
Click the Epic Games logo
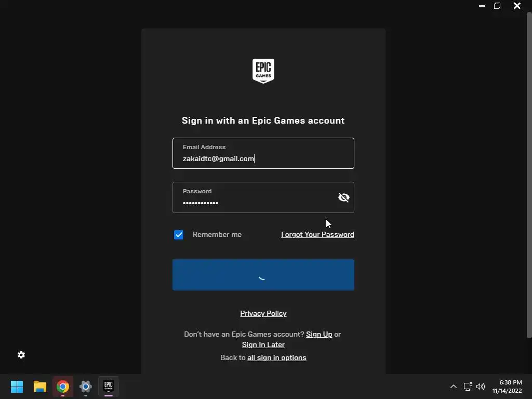click(263, 71)
